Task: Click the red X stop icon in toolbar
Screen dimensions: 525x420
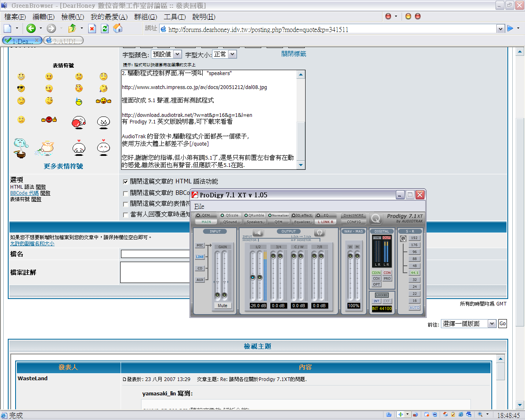Action: click(x=92, y=28)
